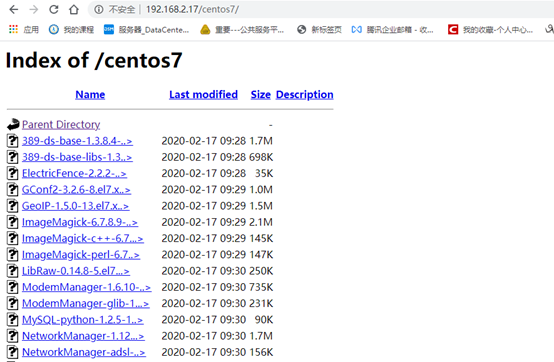Open the ImageMagick-perl-6.7 file link
Image resolution: width=554 pixels, height=362 pixels.
click(x=81, y=255)
